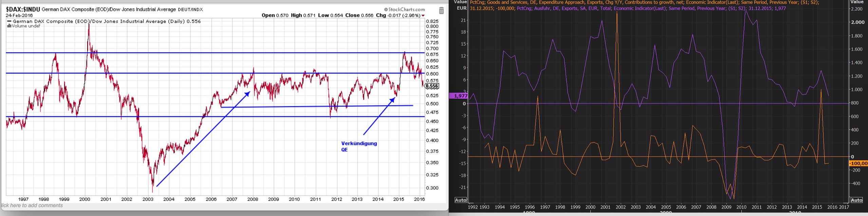Click 0.300 on the DAX ratio axis
Screen dimensions: 868x216
point(432,188)
